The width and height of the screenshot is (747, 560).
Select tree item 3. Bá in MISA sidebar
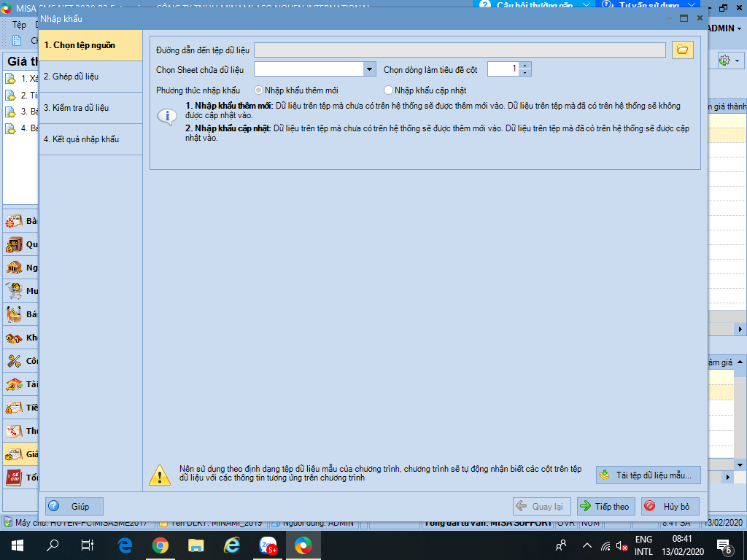(x=22, y=112)
